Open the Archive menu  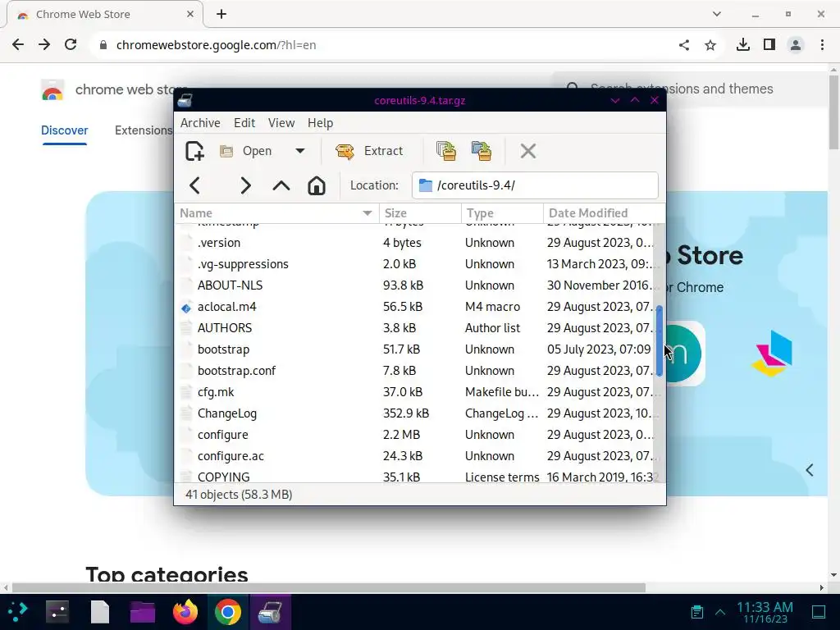pos(200,123)
